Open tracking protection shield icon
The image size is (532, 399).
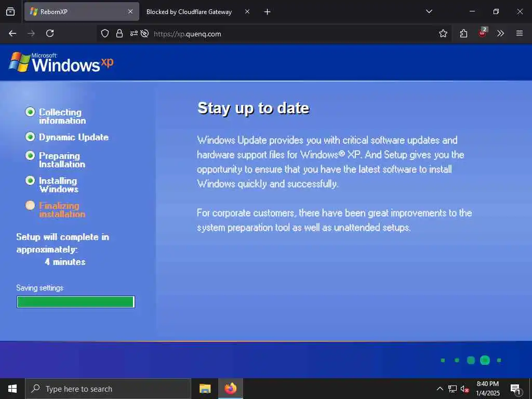click(105, 33)
